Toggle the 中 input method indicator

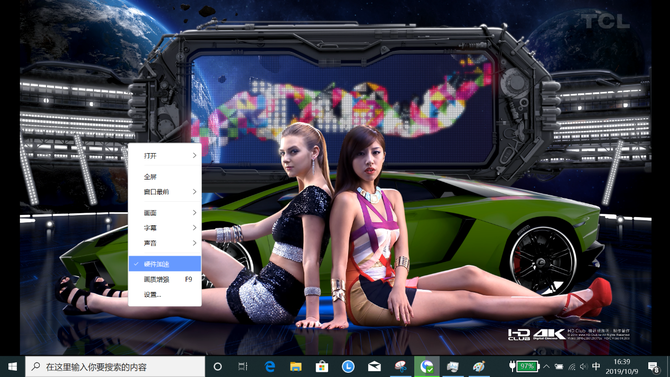pyautogui.click(x=596, y=366)
